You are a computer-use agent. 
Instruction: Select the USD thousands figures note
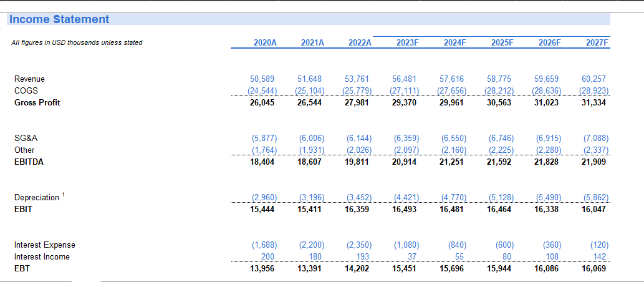click(77, 43)
